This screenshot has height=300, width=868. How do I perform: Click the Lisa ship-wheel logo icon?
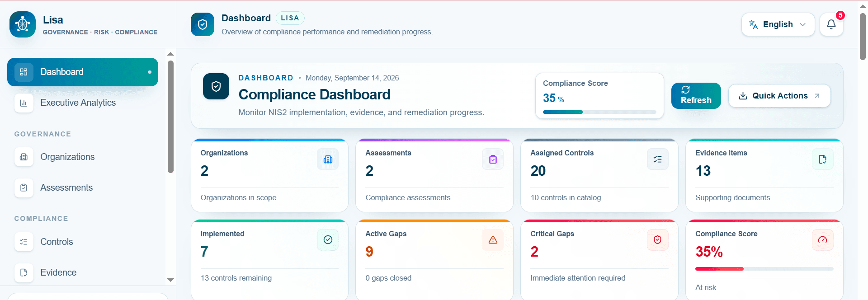(x=23, y=24)
